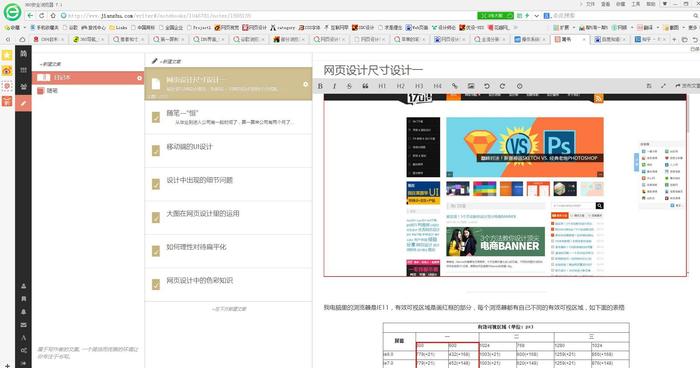Open the article 移动端的UI设计
Image resolution: width=700 pixels, height=368 pixels.
[x=229, y=151]
